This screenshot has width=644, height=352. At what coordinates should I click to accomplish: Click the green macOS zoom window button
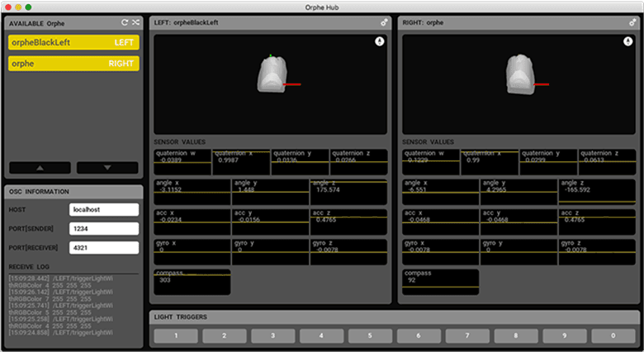28,7
